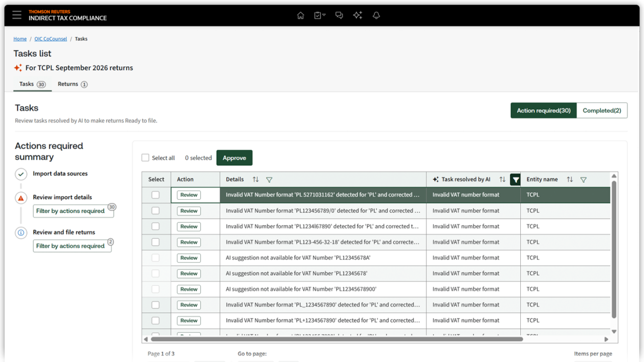Click the Home breadcrumb link
644x362 pixels.
tap(20, 39)
